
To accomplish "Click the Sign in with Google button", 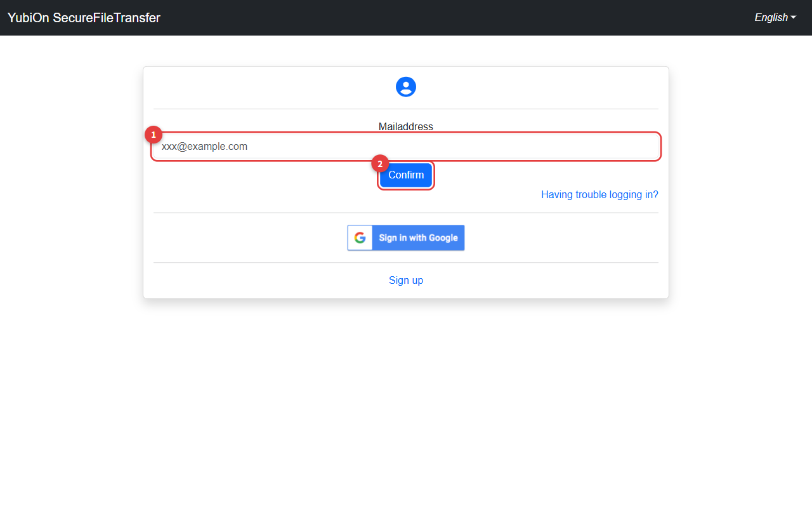I will coord(406,237).
